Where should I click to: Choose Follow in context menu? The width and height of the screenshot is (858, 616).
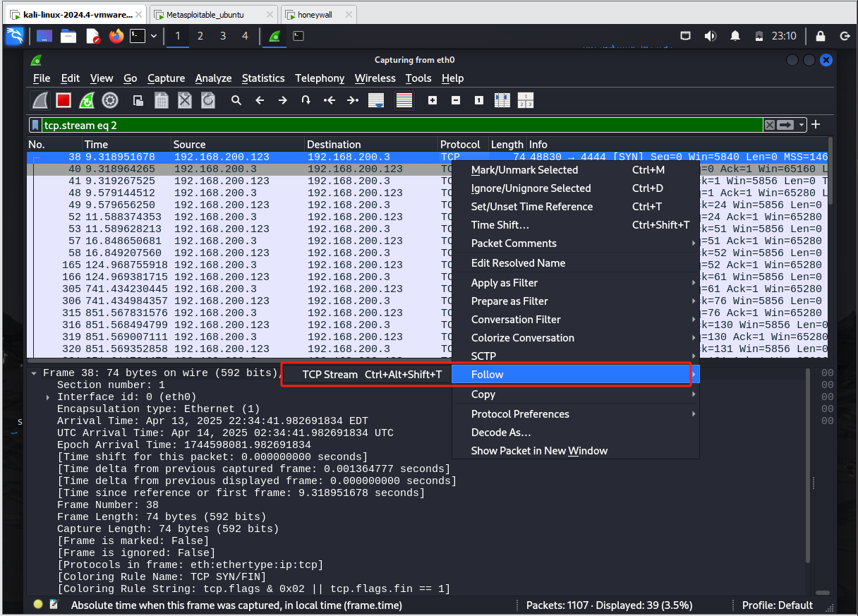pyautogui.click(x=575, y=375)
